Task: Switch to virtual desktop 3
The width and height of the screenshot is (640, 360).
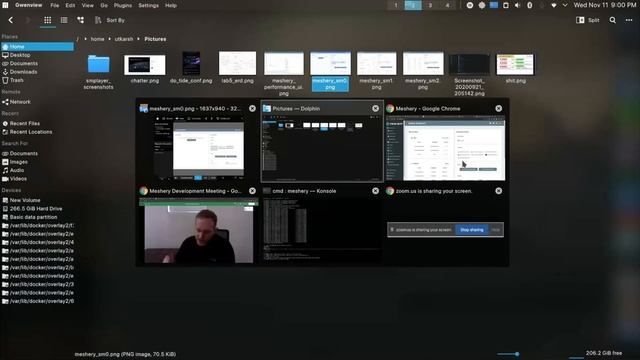Action: [430, 5]
